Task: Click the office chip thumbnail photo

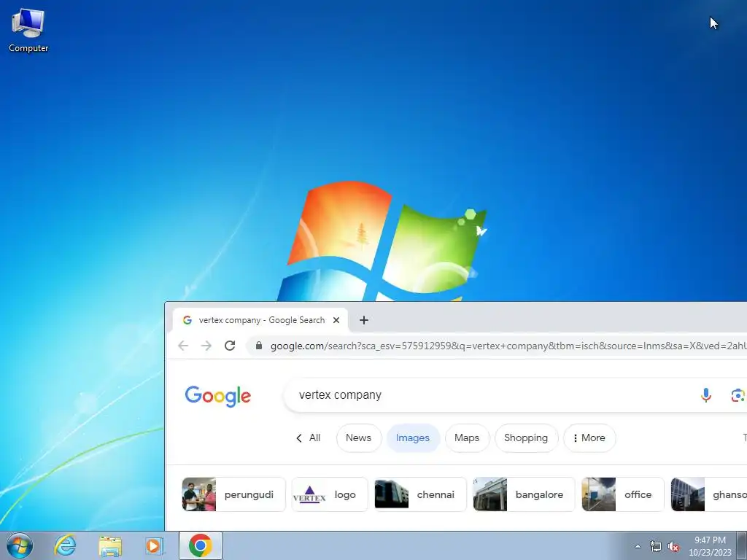Action: pos(599,494)
